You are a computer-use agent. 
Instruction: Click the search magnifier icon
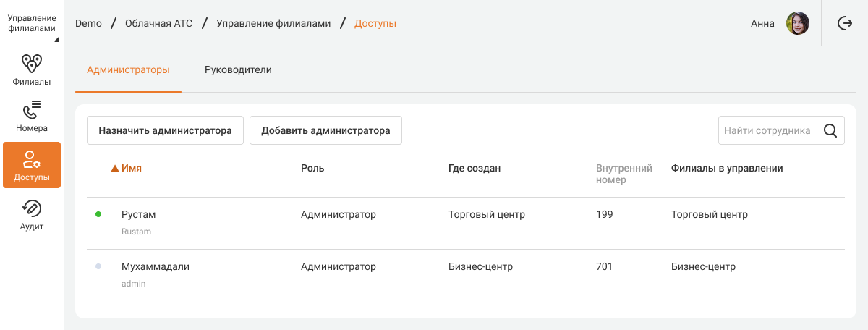coord(830,131)
